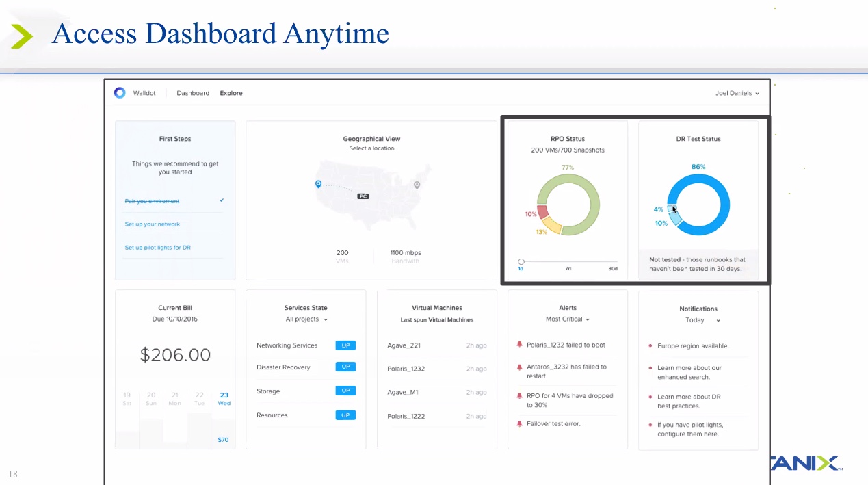Click bell icon beside Polaris_1232 failed alert
This screenshot has height=485, width=868.
[x=519, y=345]
